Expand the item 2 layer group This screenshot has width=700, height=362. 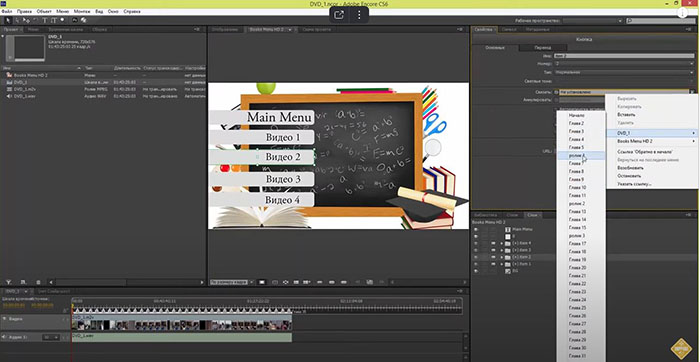(501, 257)
